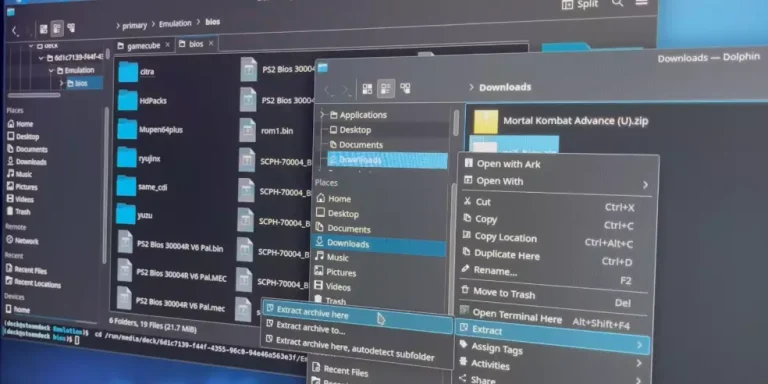Collapse the Emulation node in folder tree
768x384 pixels.
point(51,71)
